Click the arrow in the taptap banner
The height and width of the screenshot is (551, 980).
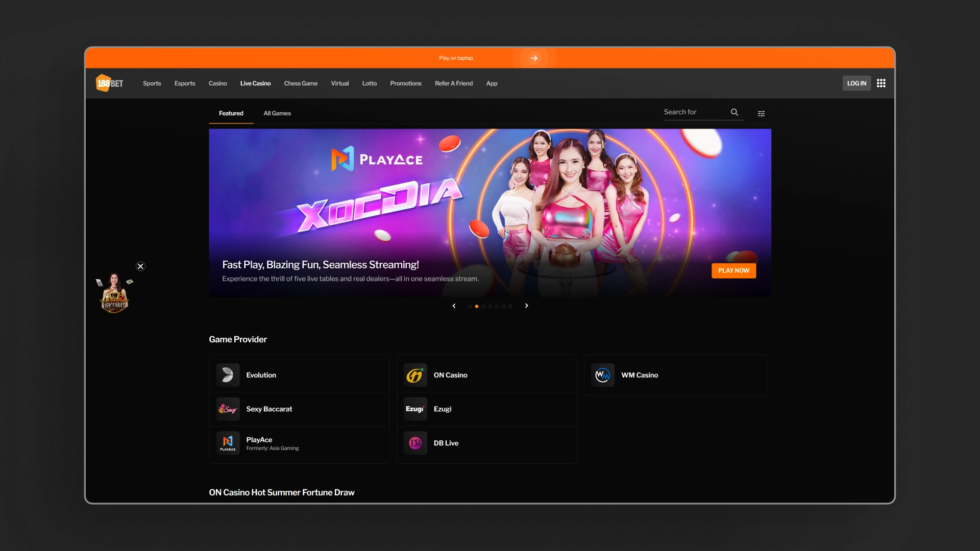click(x=534, y=58)
